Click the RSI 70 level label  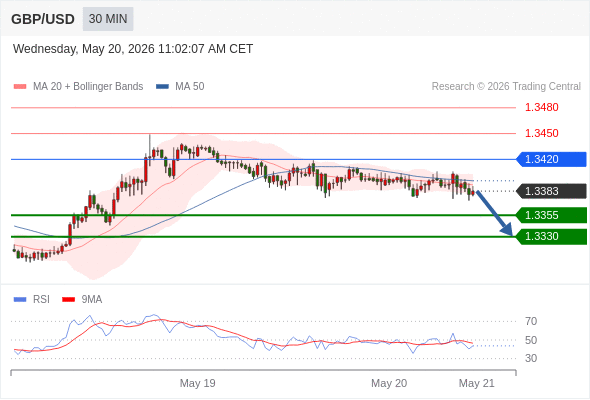click(531, 321)
